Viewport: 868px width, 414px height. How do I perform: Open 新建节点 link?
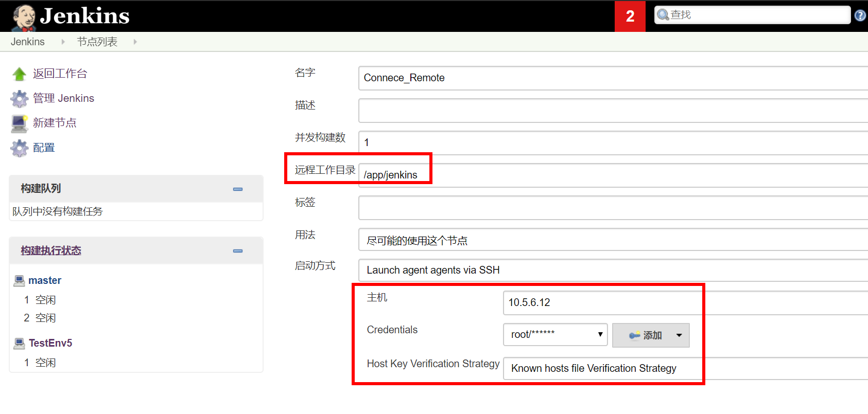coord(55,123)
